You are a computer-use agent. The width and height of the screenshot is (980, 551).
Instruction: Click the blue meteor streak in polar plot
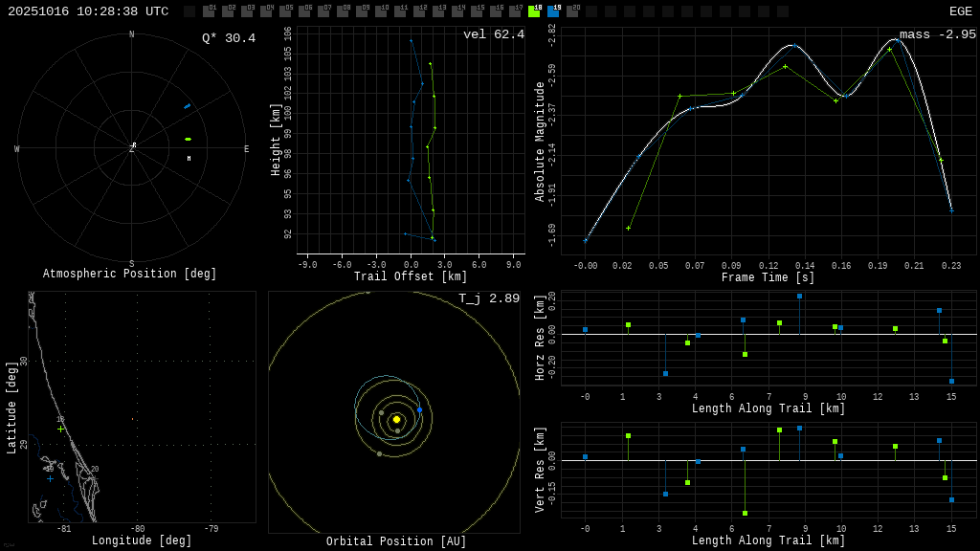[x=188, y=106]
